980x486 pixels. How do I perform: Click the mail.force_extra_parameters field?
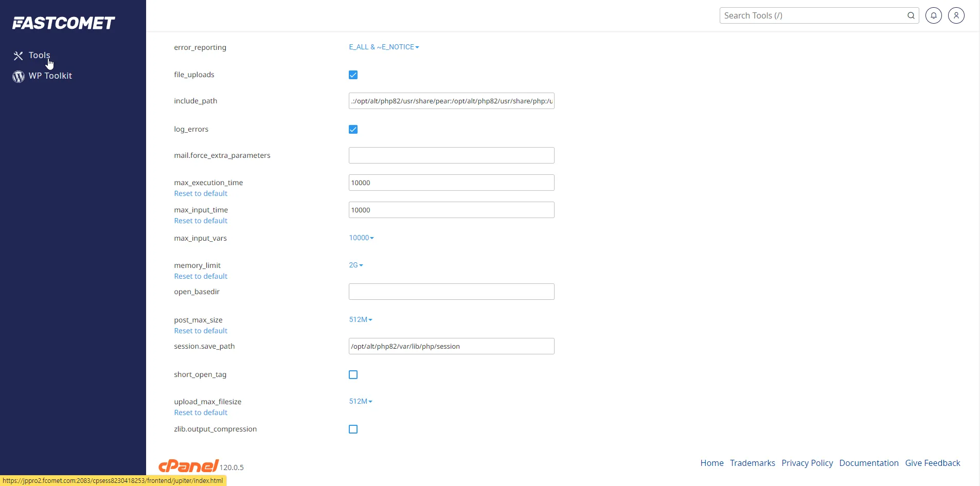(x=452, y=155)
